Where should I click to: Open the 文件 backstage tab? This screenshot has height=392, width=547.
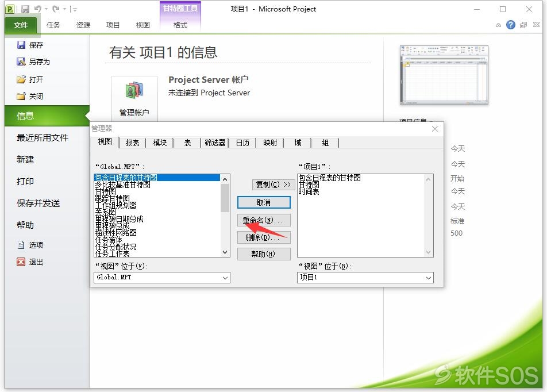point(21,25)
